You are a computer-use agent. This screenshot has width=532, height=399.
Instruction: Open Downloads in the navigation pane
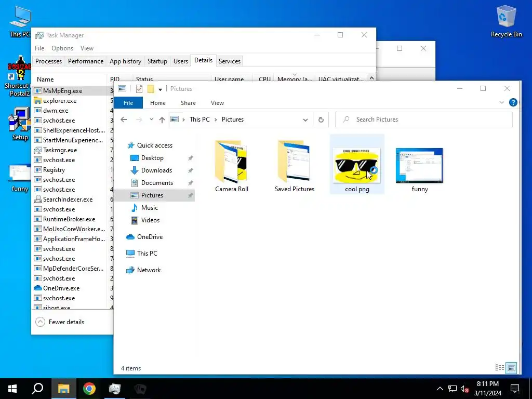pos(156,170)
